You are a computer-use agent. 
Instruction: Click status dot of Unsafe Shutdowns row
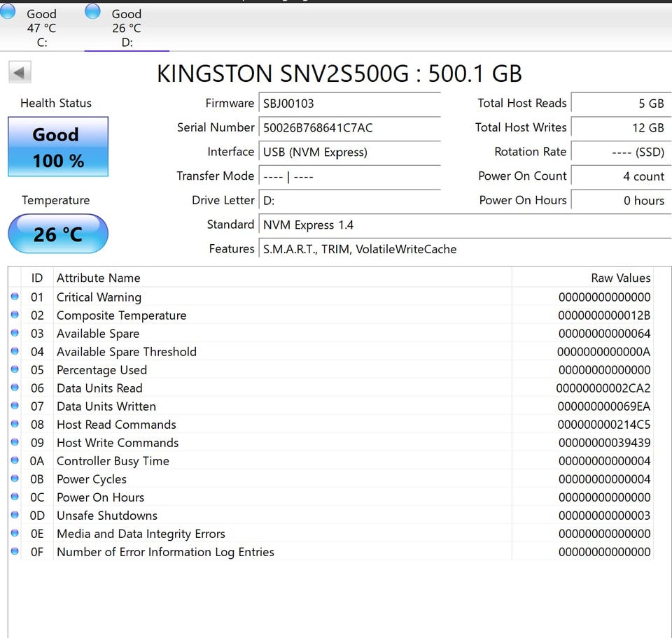15,515
